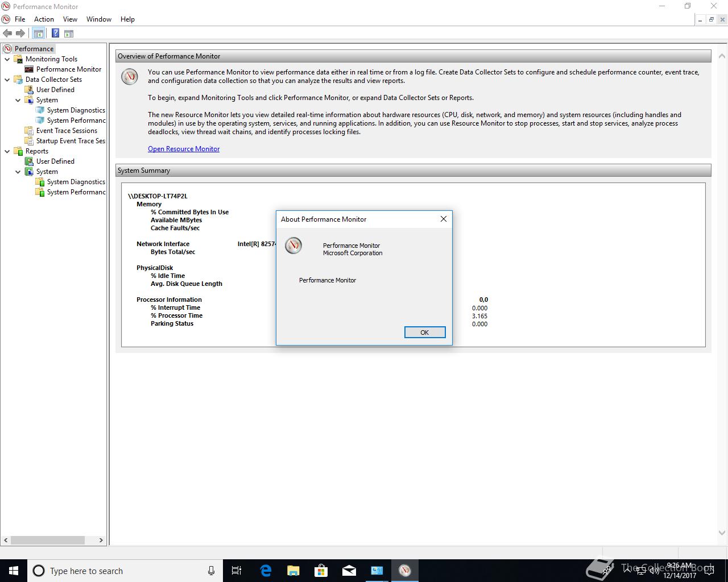Click the main pane scroll down arrow

tap(722, 533)
